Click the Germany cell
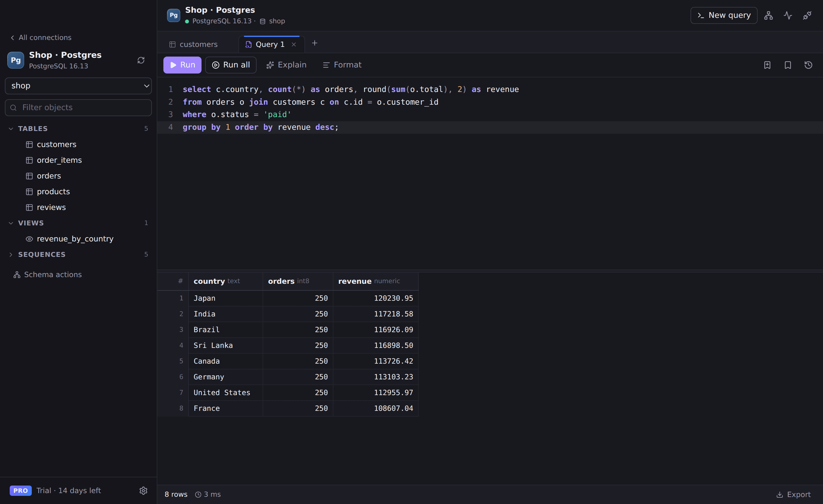Screen dimensions: 823x504 225,377
